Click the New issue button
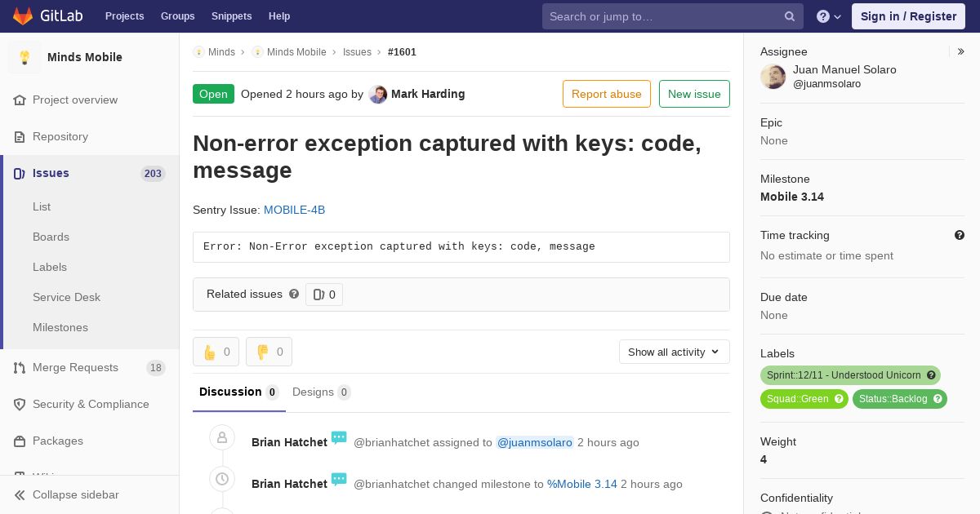Screen dimensions: 980x514 click(694, 94)
